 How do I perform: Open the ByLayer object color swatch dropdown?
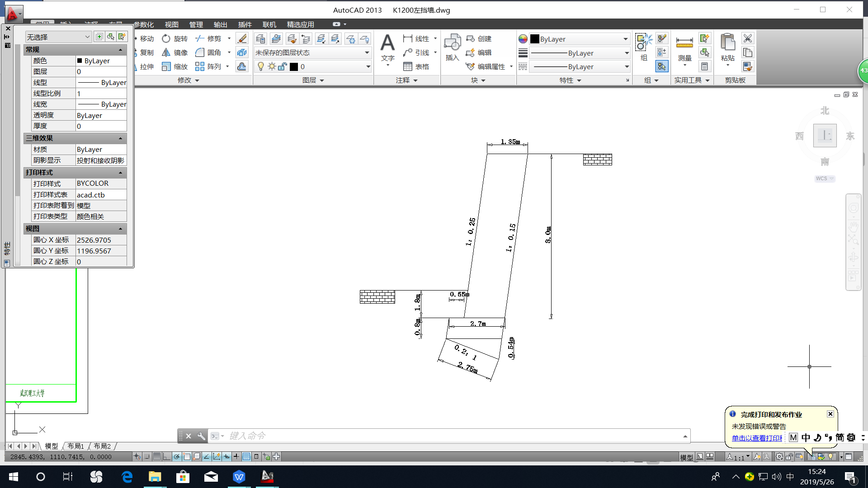(580, 39)
